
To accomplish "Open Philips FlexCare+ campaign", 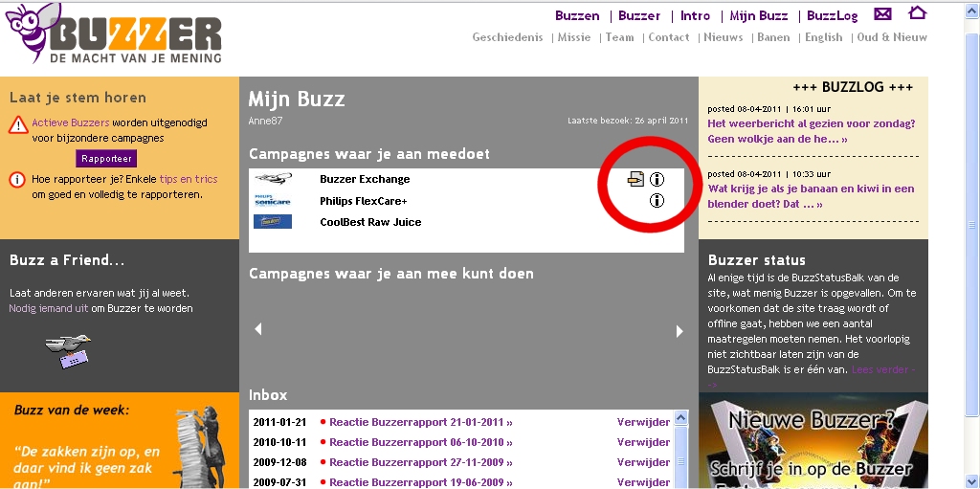I will tap(363, 201).
